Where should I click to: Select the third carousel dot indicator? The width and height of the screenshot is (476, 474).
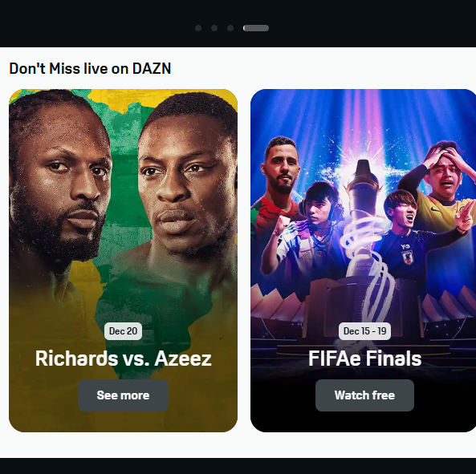point(230,28)
